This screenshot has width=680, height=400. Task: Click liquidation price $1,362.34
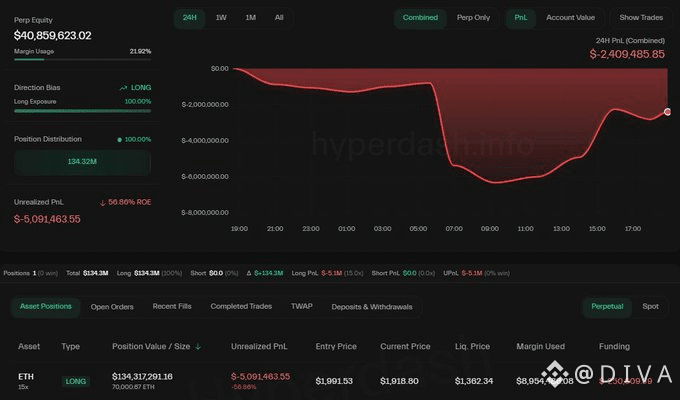[474, 381]
